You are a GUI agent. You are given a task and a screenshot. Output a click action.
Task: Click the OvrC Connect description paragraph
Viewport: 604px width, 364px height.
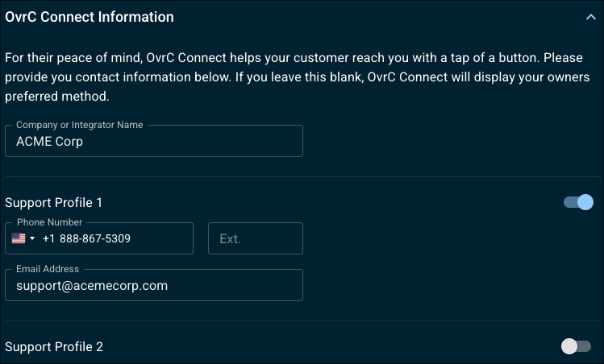(x=297, y=77)
